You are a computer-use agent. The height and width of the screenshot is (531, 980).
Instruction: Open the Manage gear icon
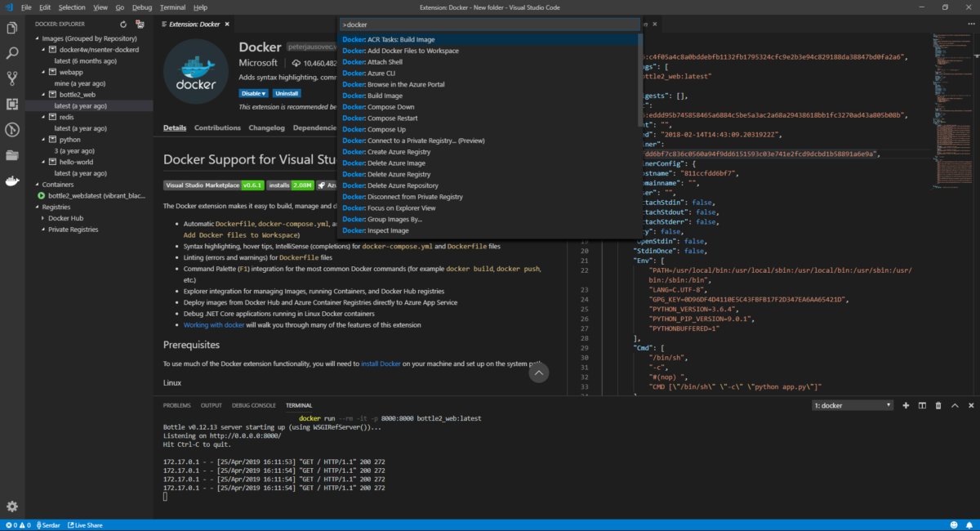[x=12, y=506]
